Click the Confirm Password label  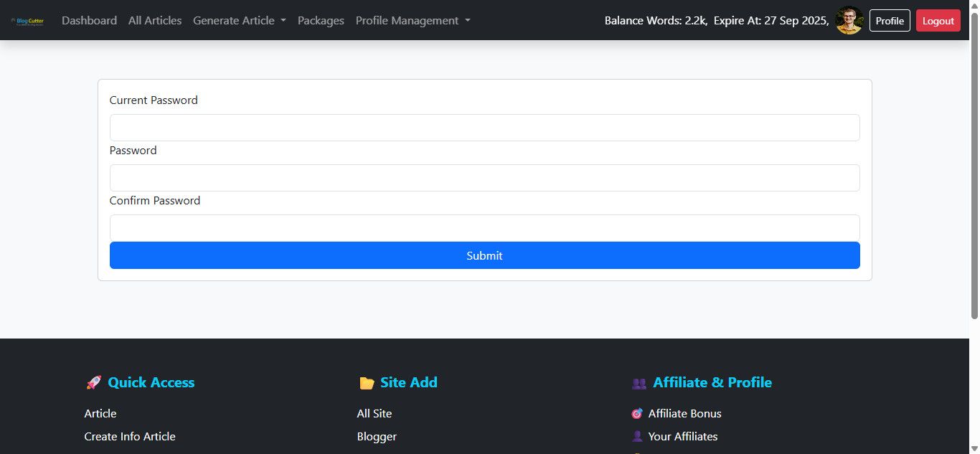[155, 201]
